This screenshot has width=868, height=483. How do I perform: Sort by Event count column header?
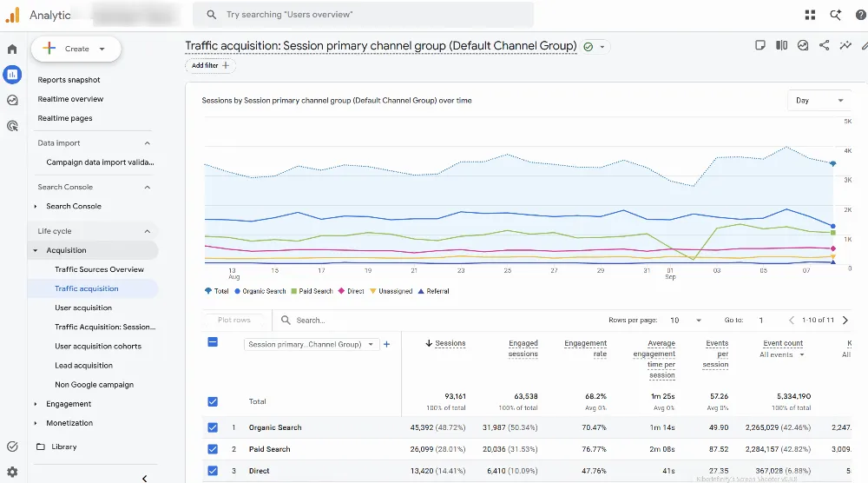783,343
